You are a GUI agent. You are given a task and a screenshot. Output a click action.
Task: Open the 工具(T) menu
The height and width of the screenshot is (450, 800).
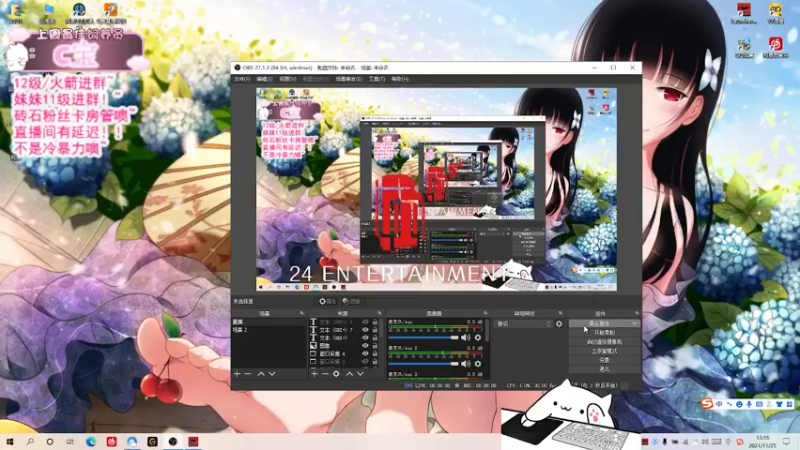(x=377, y=79)
